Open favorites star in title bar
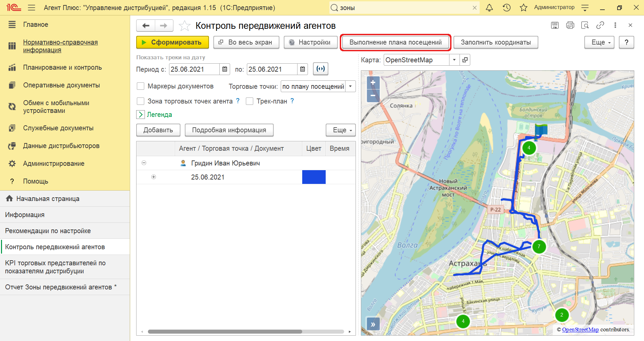This screenshot has height=341, width=644. 524,8
